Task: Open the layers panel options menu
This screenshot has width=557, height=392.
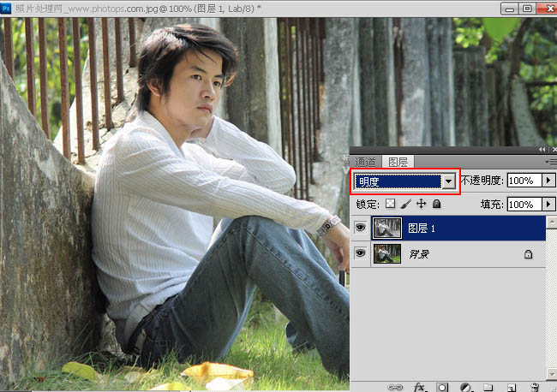Action: (552, 162)
